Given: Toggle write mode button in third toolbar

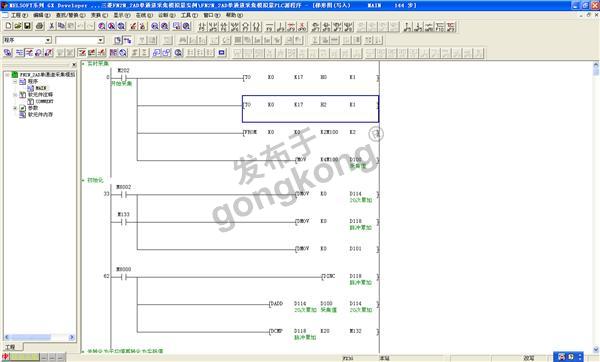Looking at the screenshot, I should pyautogui.click(x=29, y=52).
